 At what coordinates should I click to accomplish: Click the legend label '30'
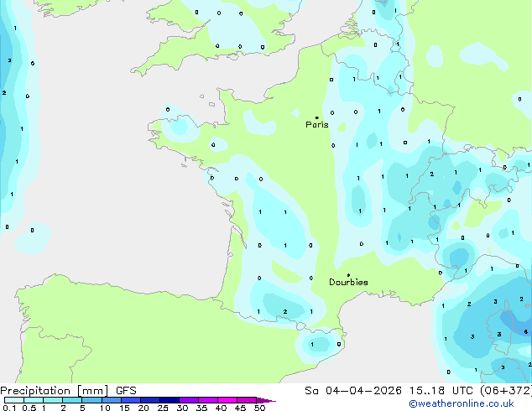(x=182, y=408)
